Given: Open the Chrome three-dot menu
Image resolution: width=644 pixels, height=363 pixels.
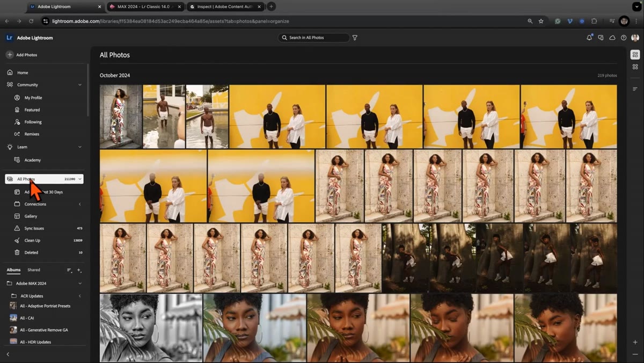Looking at the screenshot, I should point(637,21).
